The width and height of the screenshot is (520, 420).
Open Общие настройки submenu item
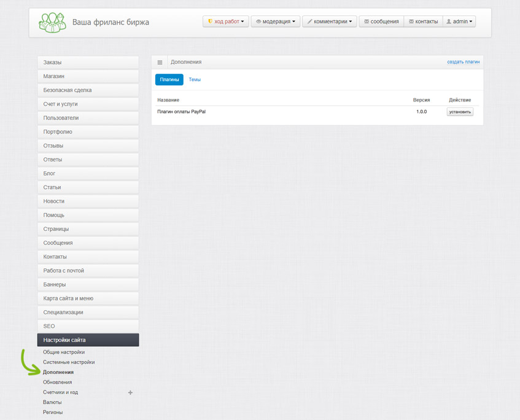point(64,352)
